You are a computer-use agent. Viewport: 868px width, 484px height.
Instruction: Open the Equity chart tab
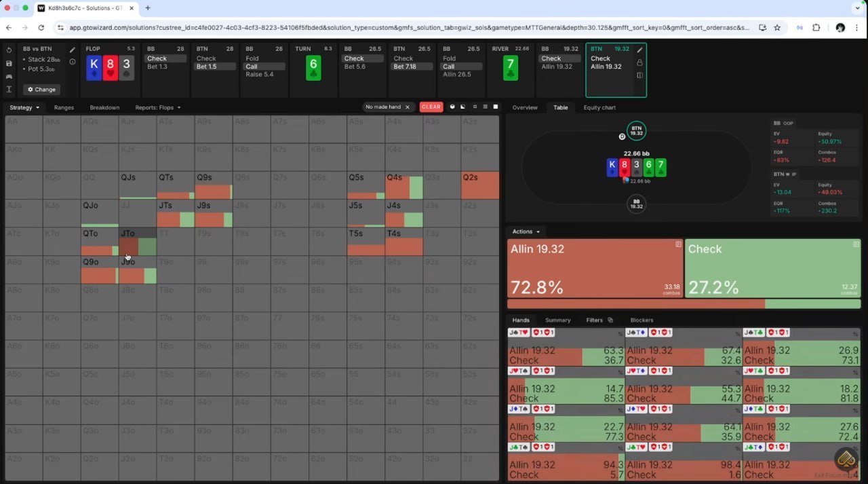point(599,107)
